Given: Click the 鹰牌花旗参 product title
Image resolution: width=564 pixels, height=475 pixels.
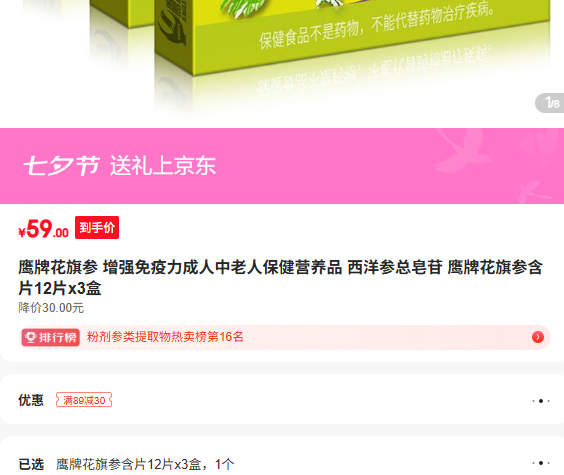Looking at the screenshot, I should [x=281, y=278].
